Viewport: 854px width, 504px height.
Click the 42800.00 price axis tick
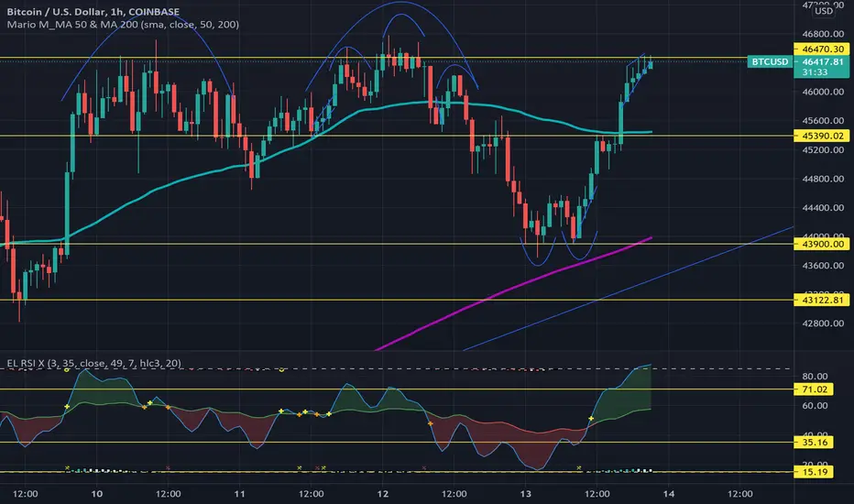pyautogui.click(x=823, y=323)
